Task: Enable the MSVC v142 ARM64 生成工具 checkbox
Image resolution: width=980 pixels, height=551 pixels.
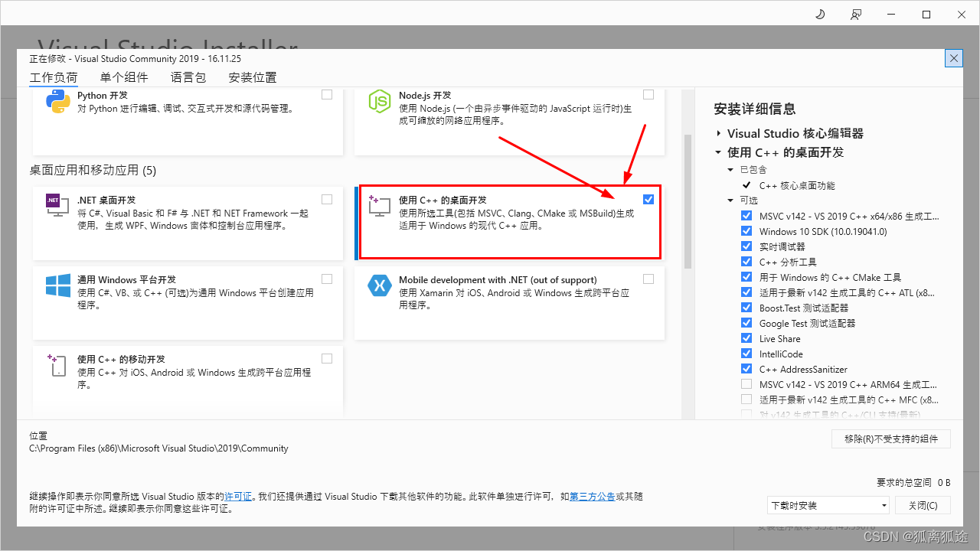Action: pos(746,384)
